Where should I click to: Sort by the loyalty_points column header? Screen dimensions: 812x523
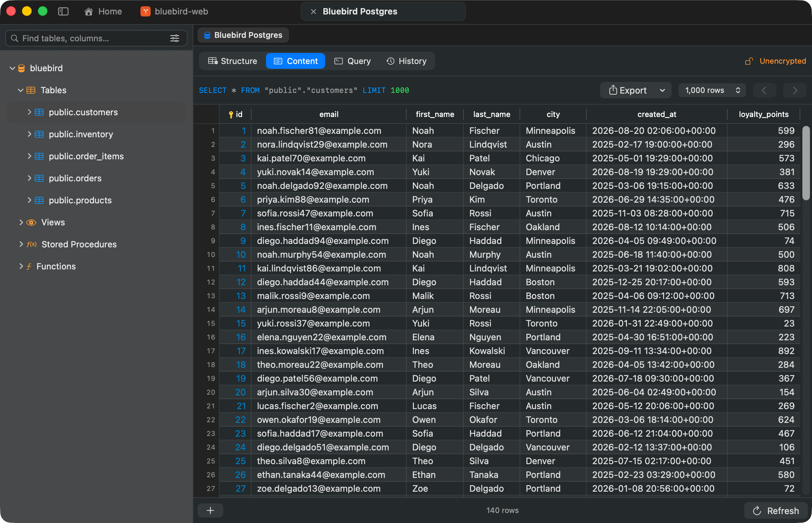click(763, 114)
